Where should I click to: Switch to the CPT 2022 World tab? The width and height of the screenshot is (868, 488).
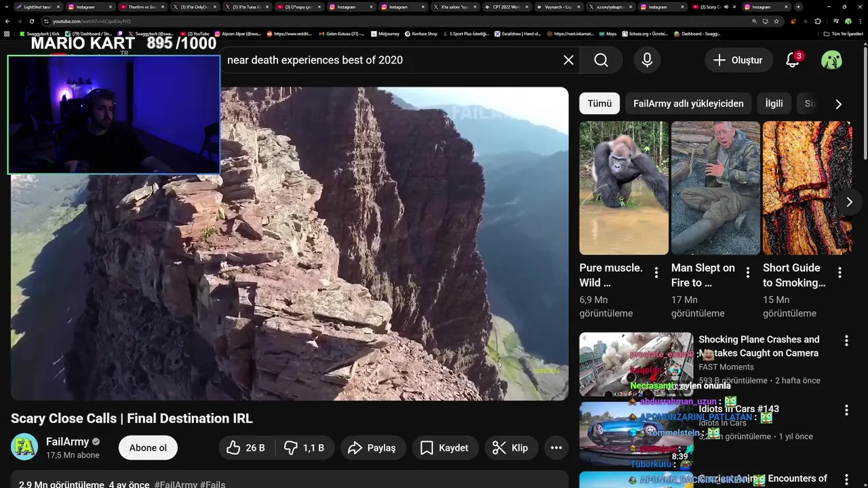click(x=506, y=7)
